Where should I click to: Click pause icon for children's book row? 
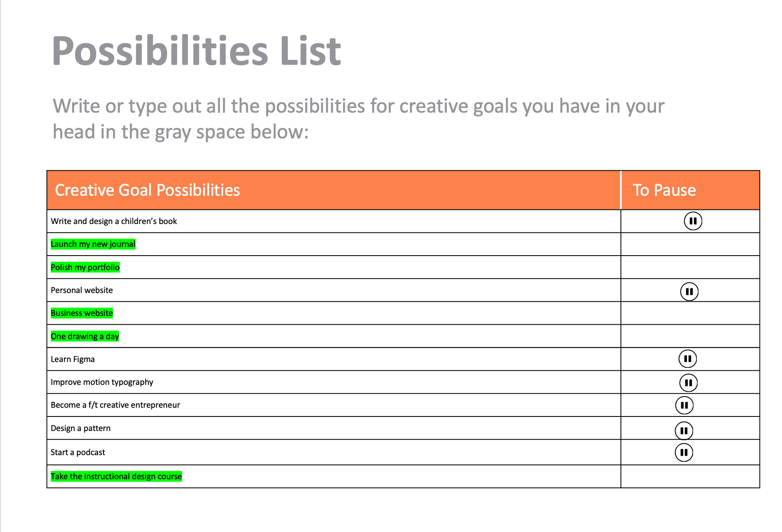[x=693, y=221]
